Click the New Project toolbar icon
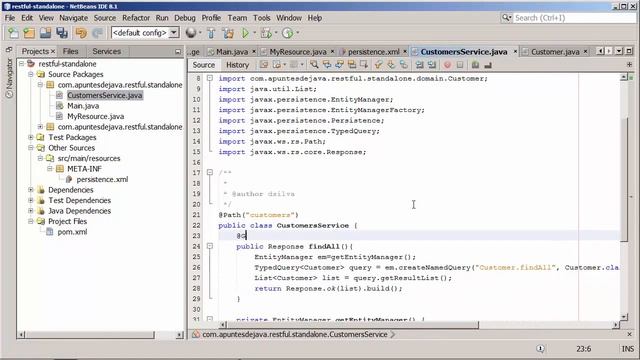This screenshot has height=360, width=640. (29, 33)
